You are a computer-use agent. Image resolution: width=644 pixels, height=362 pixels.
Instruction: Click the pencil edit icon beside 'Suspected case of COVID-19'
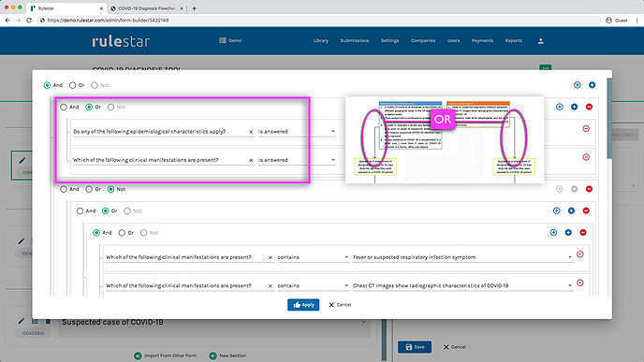(x=22, y=322)
